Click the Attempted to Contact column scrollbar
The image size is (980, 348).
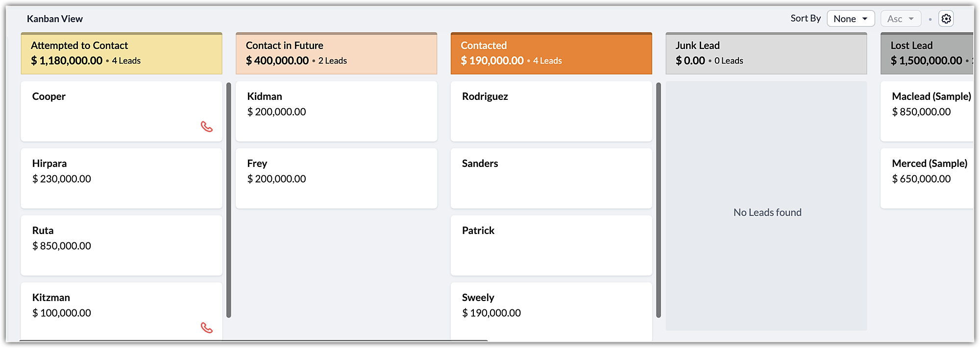(228, 200)
